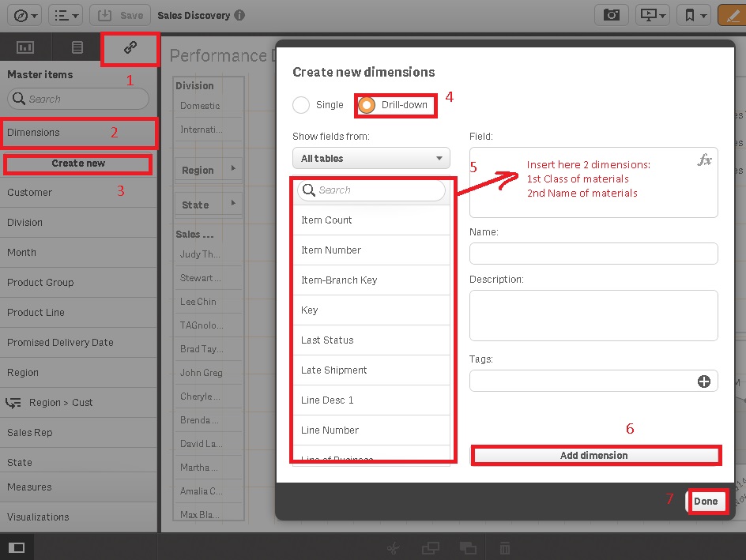
Task: Choose the Item Number field
Action: pyautogui.click(x=371, y=250)
